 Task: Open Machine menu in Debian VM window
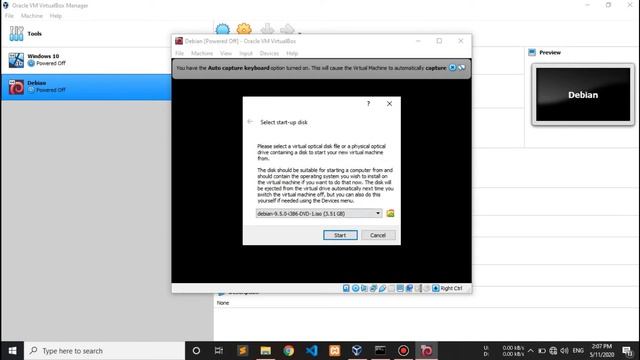pyautogui.click(x=202, y=53)
